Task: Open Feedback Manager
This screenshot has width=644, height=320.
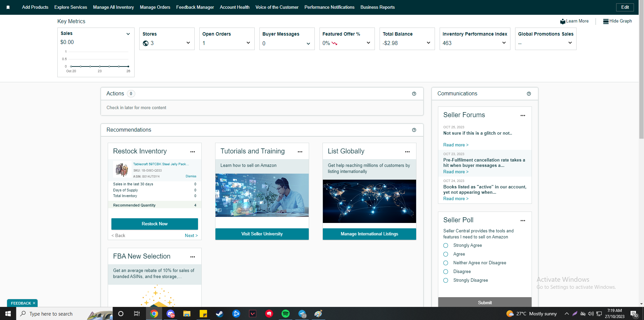Action: pos(195,7)
